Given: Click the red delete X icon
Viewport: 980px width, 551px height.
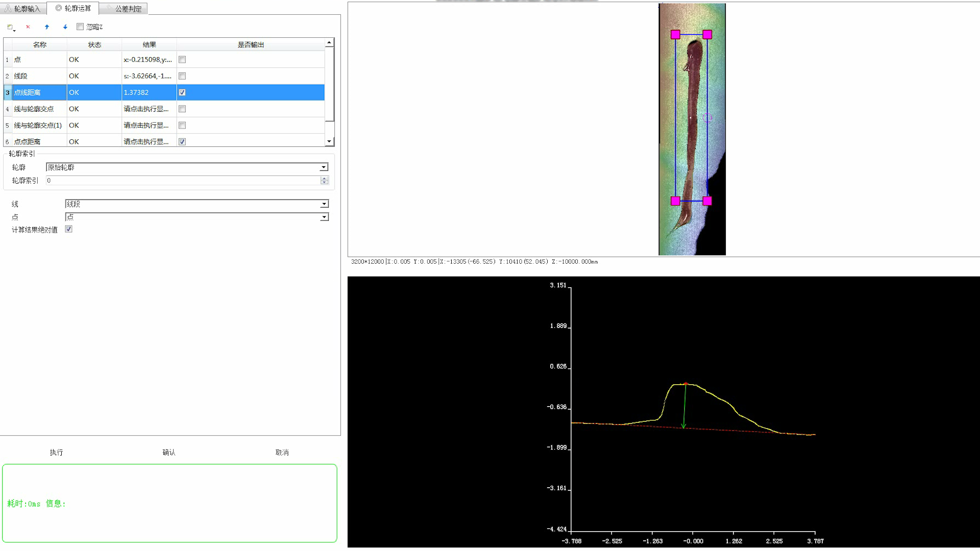Looking at the screenshot, I should tap(28, 27).
